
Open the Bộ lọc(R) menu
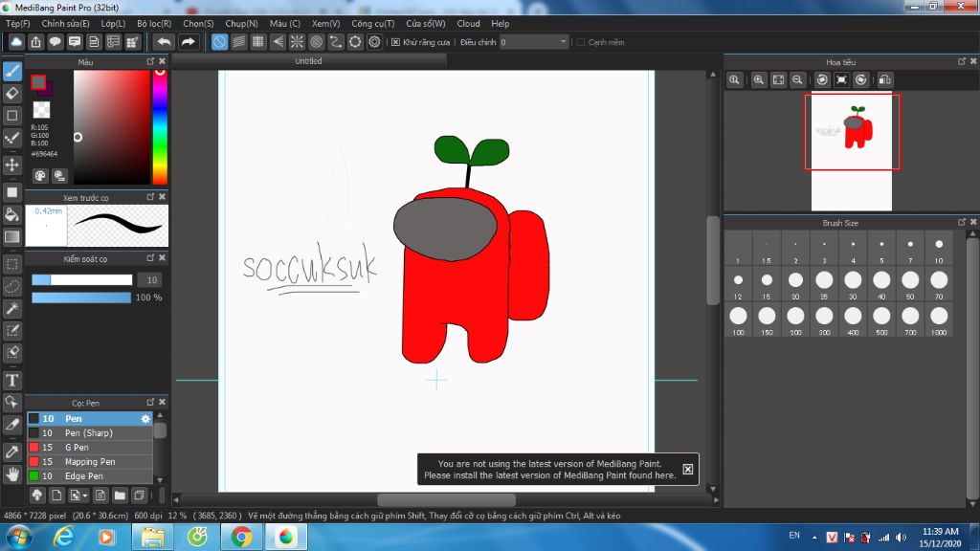click(x=154, y=24)
